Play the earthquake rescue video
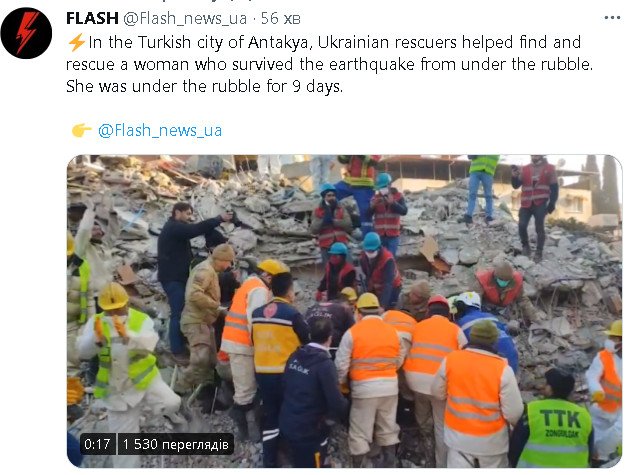 point(344,311)
